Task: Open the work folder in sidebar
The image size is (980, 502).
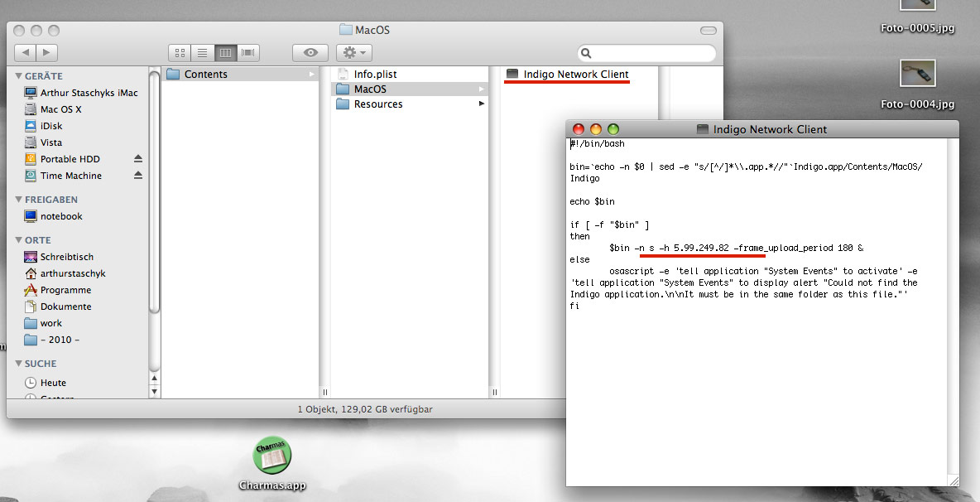Action: [x=43, y=323]
